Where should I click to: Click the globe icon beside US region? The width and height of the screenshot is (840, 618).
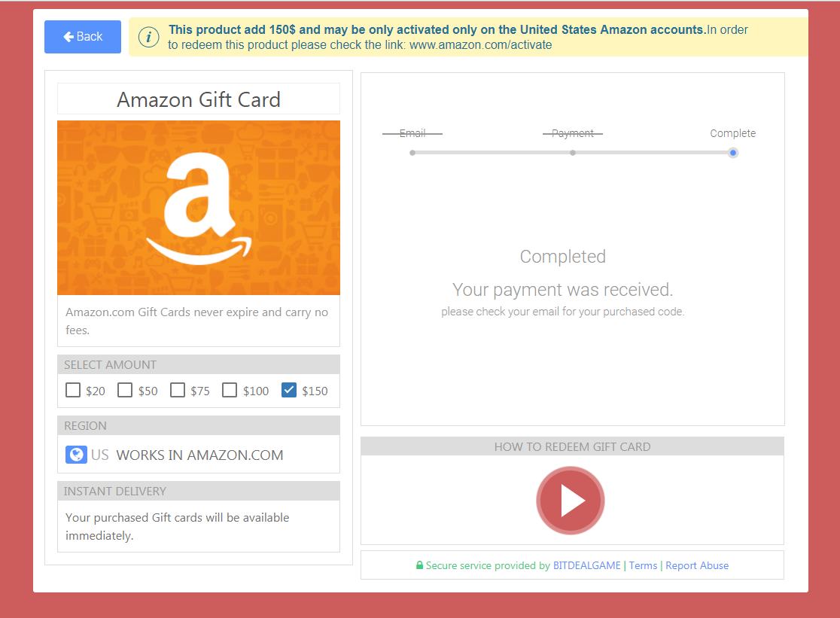76,455
